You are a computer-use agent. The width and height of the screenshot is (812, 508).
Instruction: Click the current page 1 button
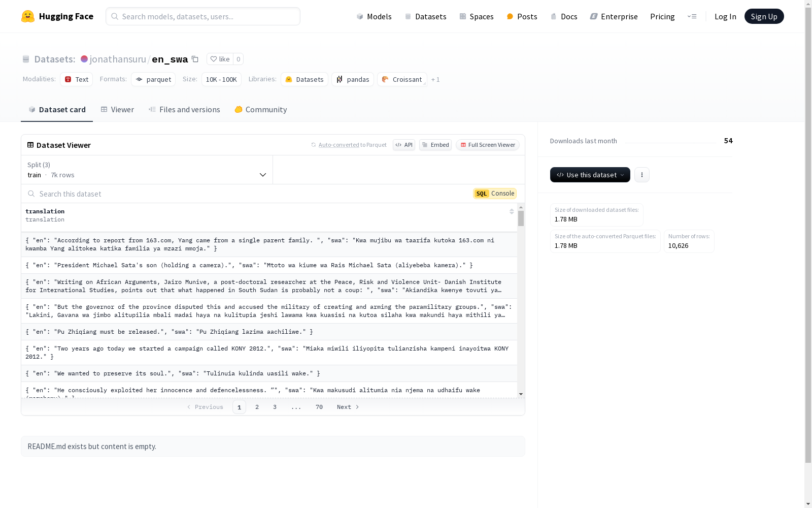coord(239,407)
